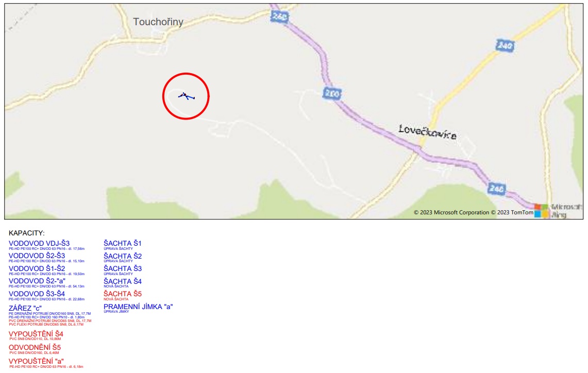Click the 260 road shield bottom right

[x=496, y=189]
